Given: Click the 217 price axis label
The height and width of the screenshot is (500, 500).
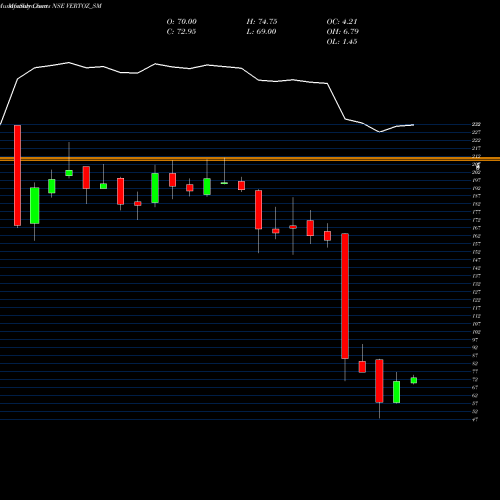Looking at the screenshot, I should (476, 148).
